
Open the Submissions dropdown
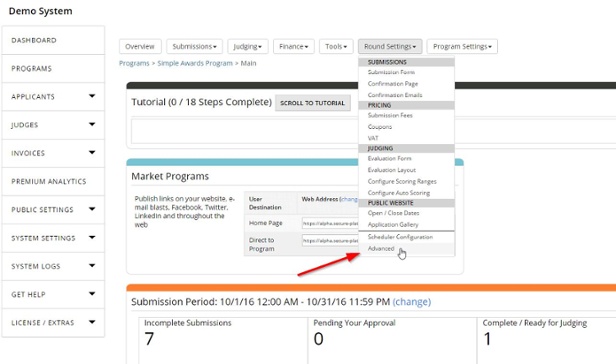[194, 46]
